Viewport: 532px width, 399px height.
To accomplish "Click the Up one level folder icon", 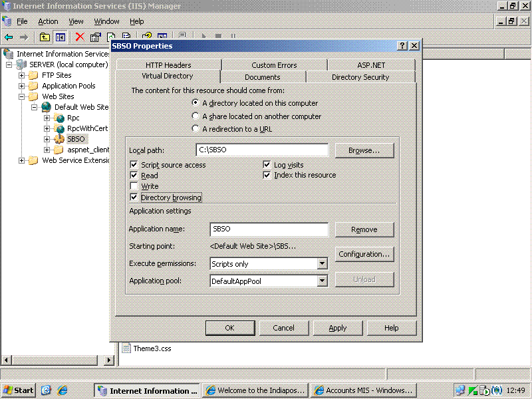I will [45, 37].
